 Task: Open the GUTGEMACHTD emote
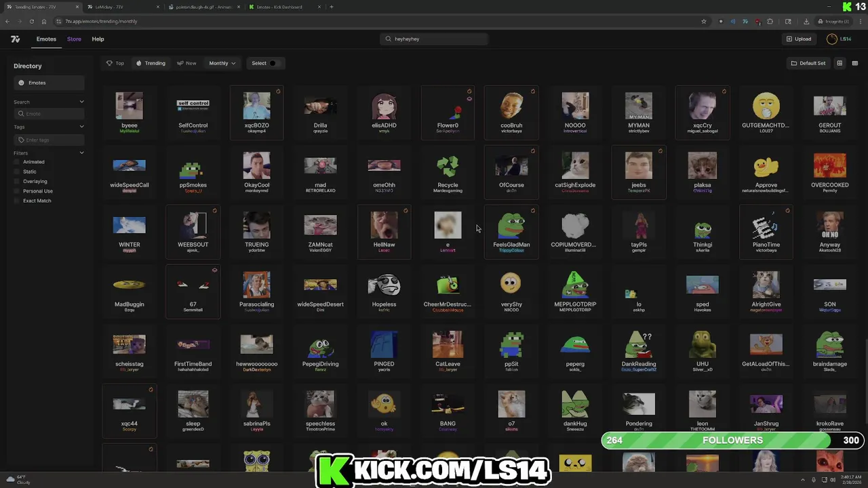(x=766, y=113)
